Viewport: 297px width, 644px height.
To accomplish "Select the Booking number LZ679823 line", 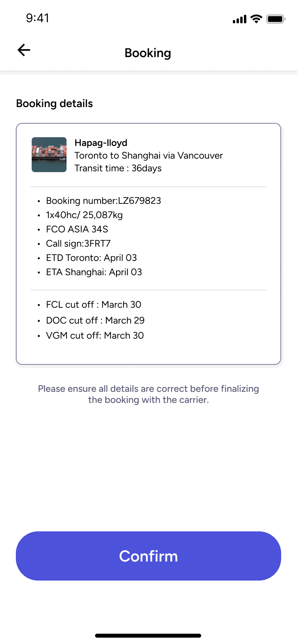I will [103, 201].
